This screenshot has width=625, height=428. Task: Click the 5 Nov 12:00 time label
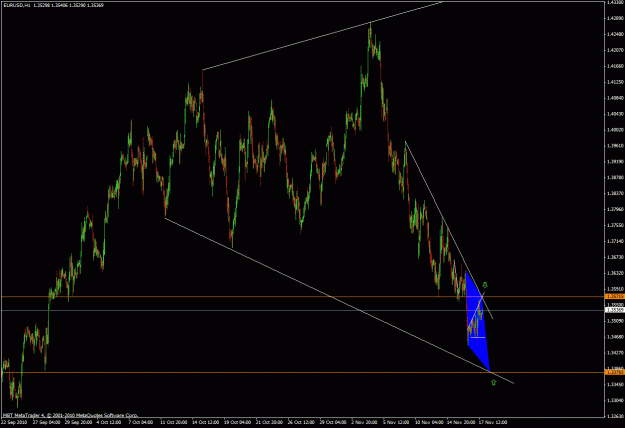click(x=396, y=422)
